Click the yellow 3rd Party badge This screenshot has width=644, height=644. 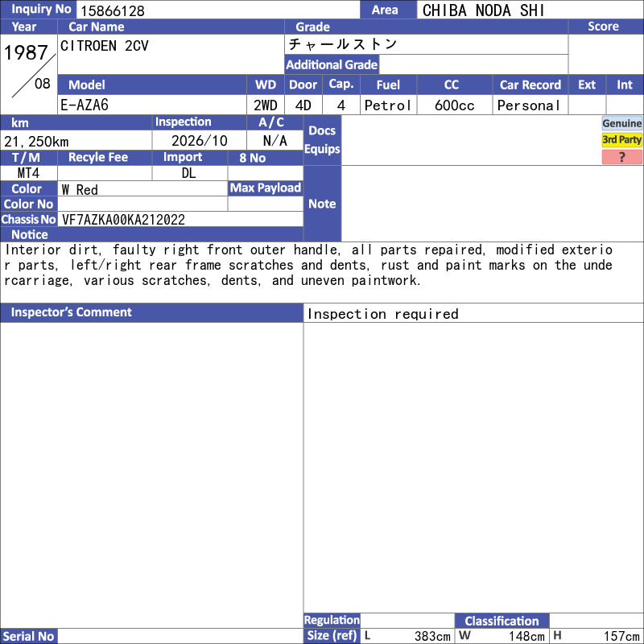pyautogui.click(x=621, y=140)
